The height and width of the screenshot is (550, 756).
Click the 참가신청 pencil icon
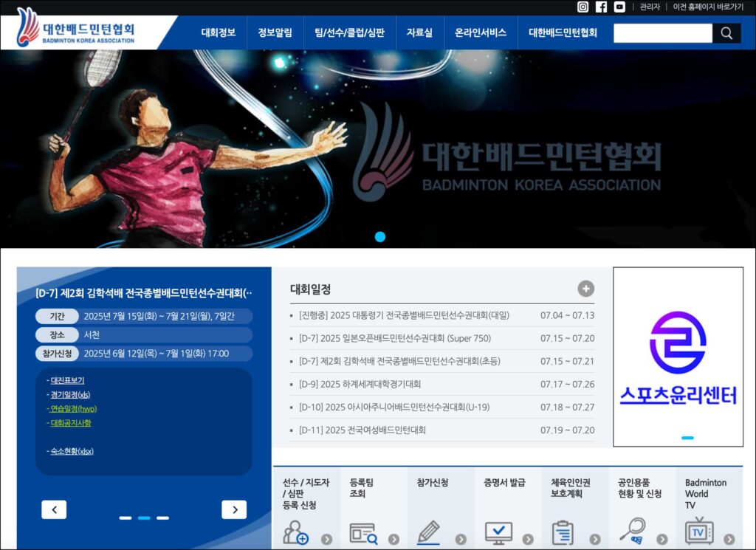(x=428, y=532)
